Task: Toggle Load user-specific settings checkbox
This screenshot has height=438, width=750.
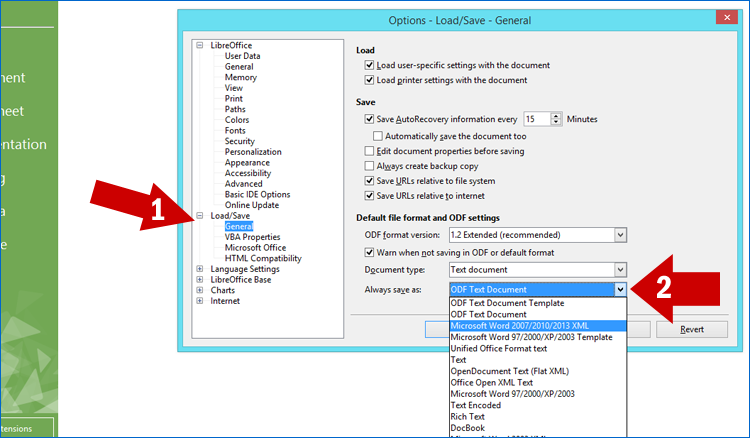Action: pos(370,65)
